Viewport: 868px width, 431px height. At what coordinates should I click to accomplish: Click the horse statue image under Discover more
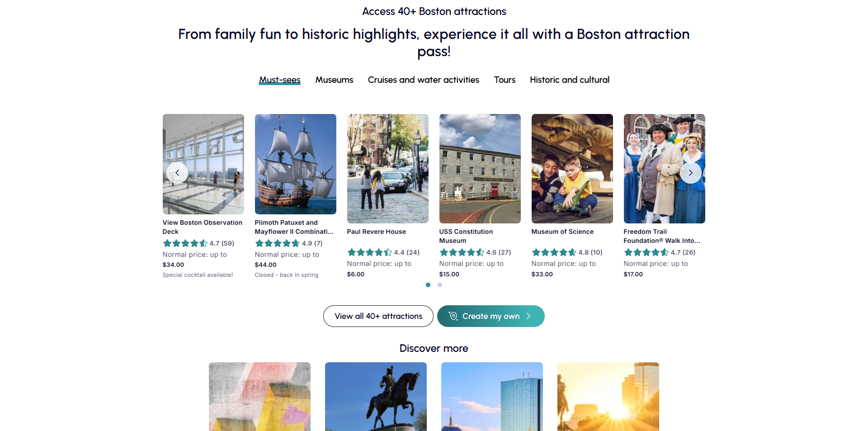click(x=376, y=396)
